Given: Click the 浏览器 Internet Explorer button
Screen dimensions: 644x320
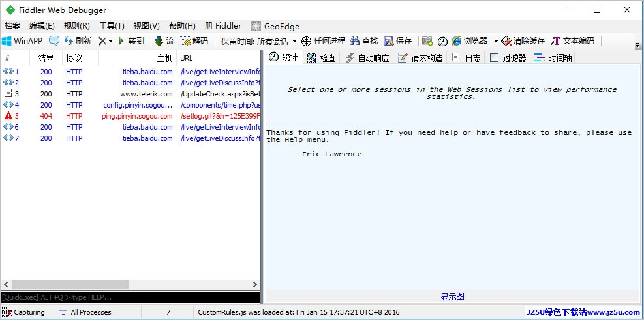Looking at the screenshot, I should point(469,41).
